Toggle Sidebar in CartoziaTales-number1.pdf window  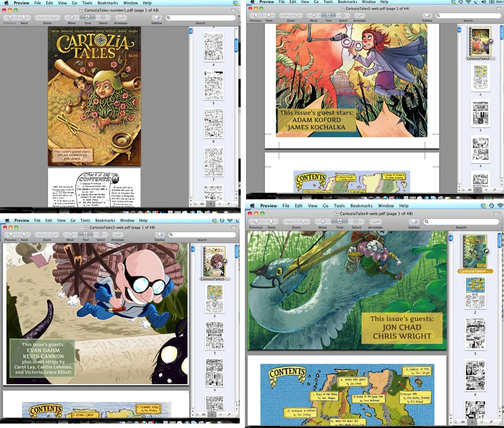point(157,18)
